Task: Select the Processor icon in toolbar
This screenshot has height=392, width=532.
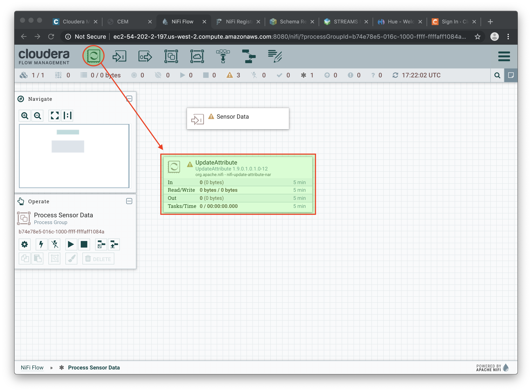Action: click(x=93, y=56)
